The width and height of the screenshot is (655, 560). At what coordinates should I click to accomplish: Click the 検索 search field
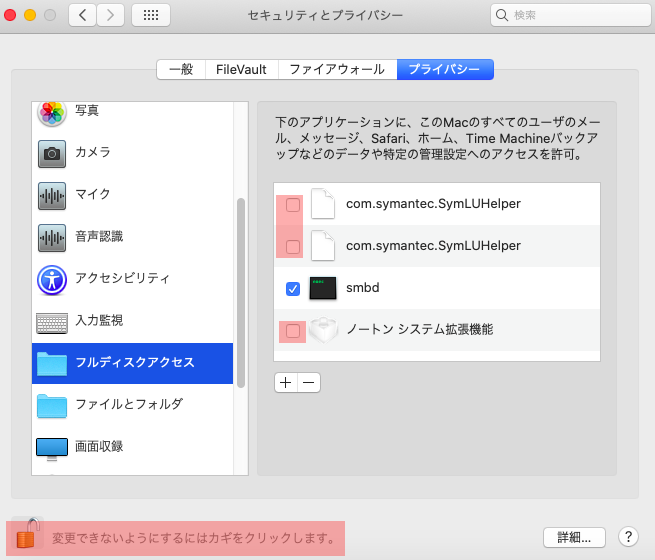coord(566,16)
